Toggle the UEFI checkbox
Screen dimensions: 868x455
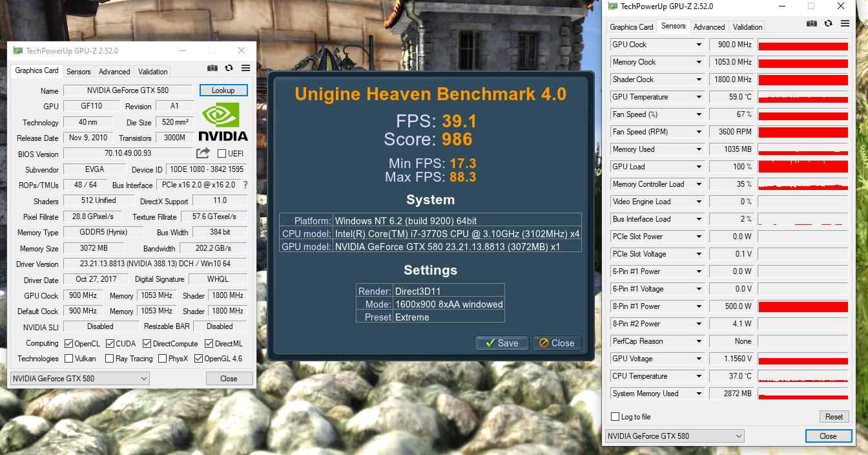pyautogui.click(x=222, y=154)
